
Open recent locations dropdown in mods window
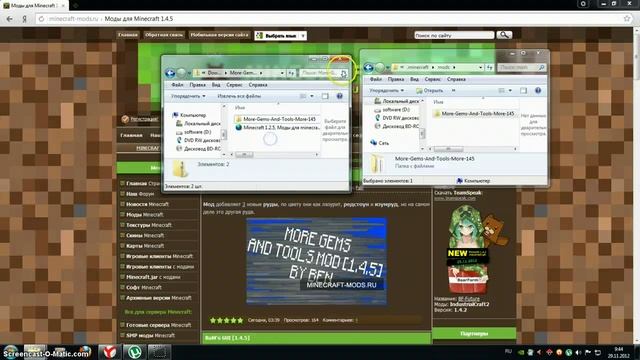(387, 68)
